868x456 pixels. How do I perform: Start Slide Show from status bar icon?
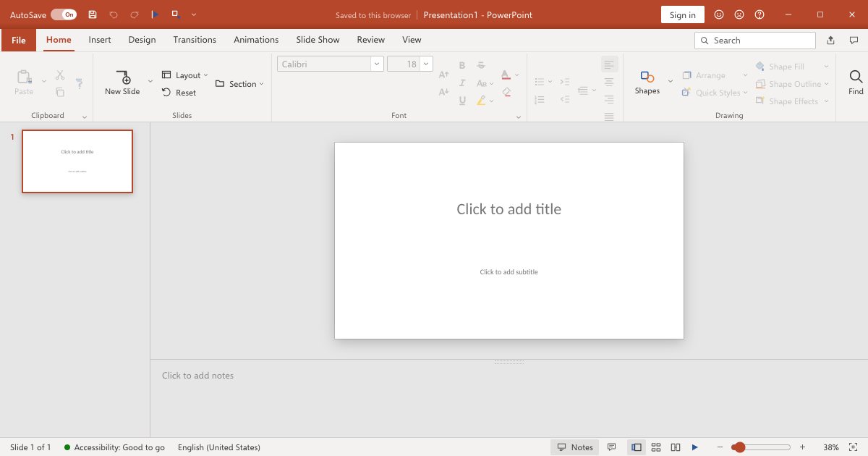pyautogui.click(x=695, y=447)
